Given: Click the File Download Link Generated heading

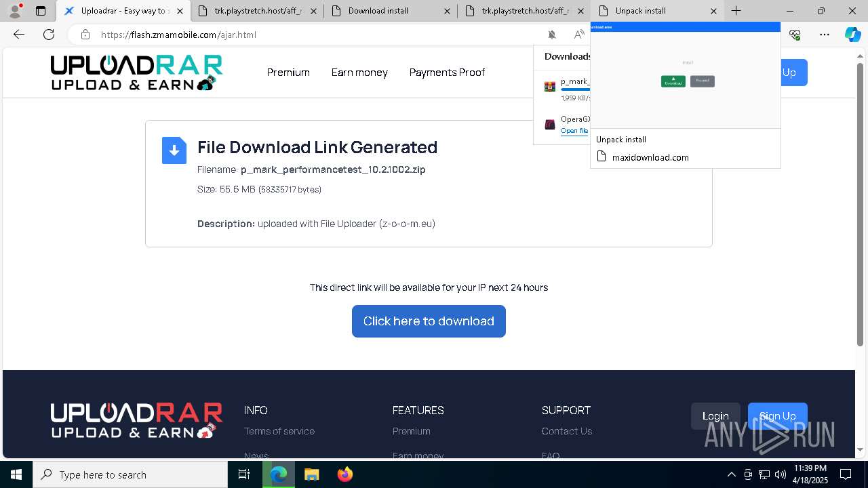Looking at the screenshot, I should [317, 147].
